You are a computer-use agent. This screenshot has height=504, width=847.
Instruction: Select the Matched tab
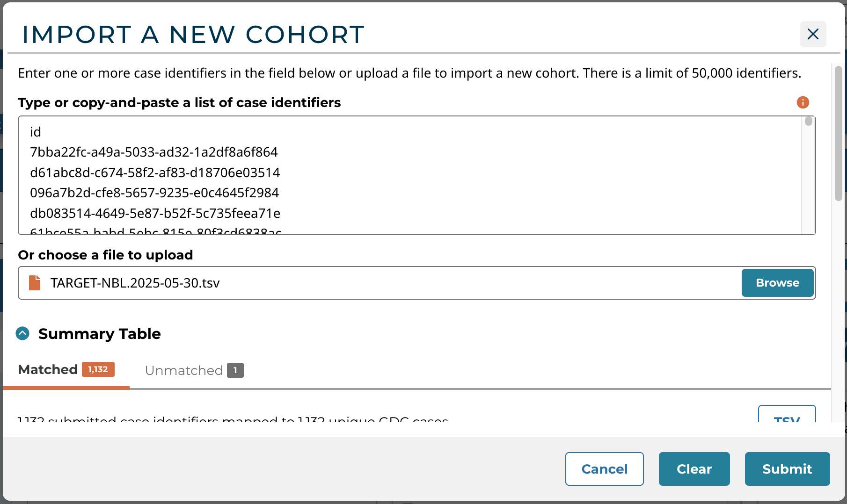(48, 370)
